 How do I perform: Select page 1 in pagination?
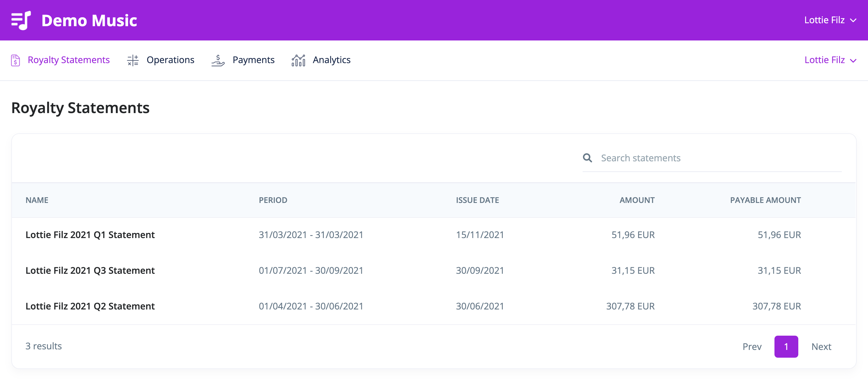(x=786, y=346)
